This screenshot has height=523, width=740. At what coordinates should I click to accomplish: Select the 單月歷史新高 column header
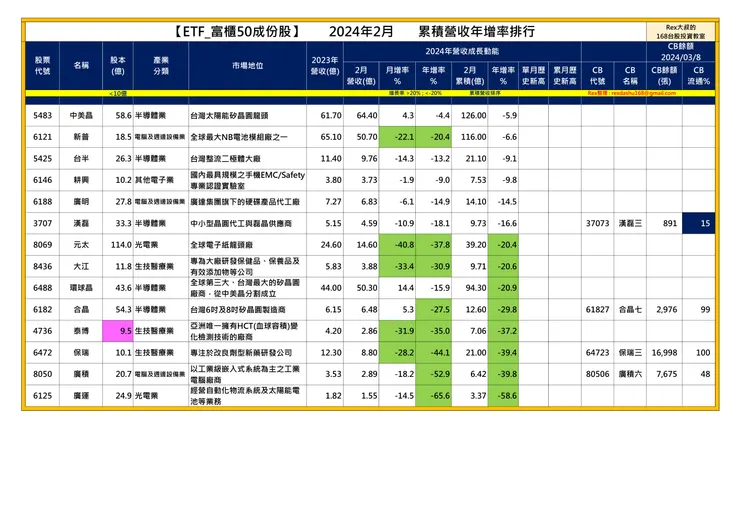point(533,76)
